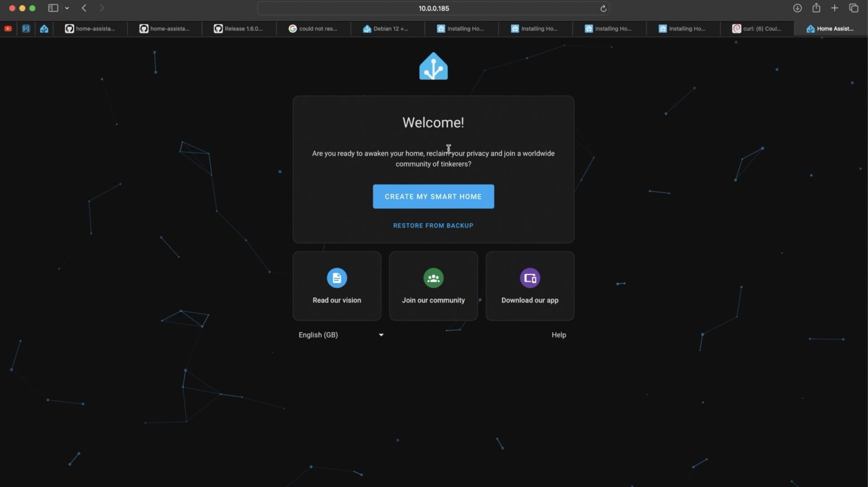Screen dimensions: 868x487
Task: Click the blue 'Read our vision' document icon
Action: 337,277
